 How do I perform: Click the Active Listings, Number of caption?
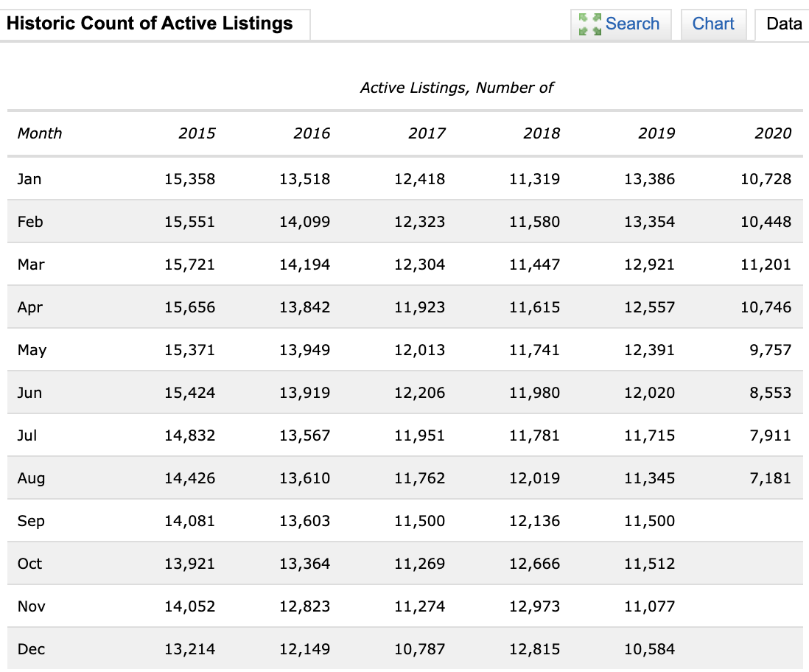tap(457, 88)
